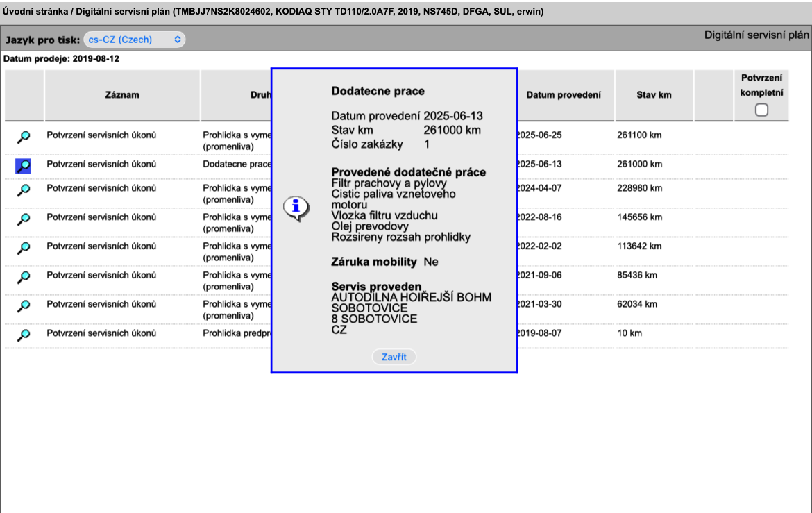Click the Datum prodeje: 2019-08-12 text

[61, 58]
